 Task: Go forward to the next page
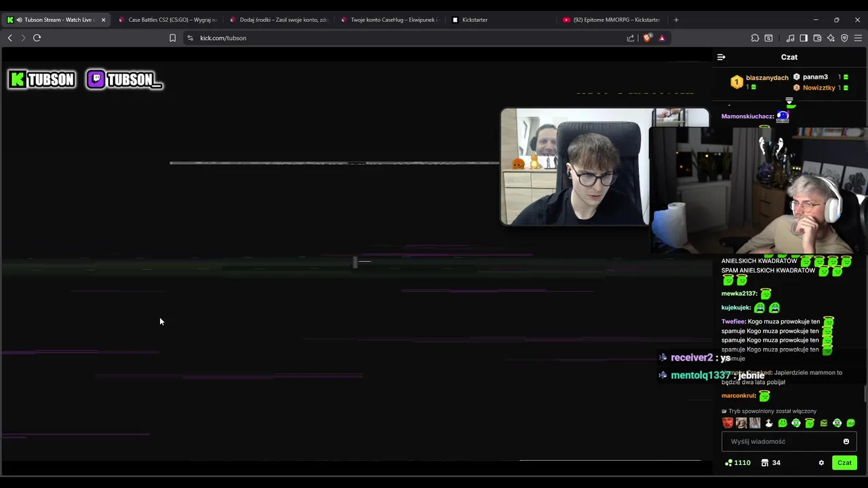click(23, 38)
